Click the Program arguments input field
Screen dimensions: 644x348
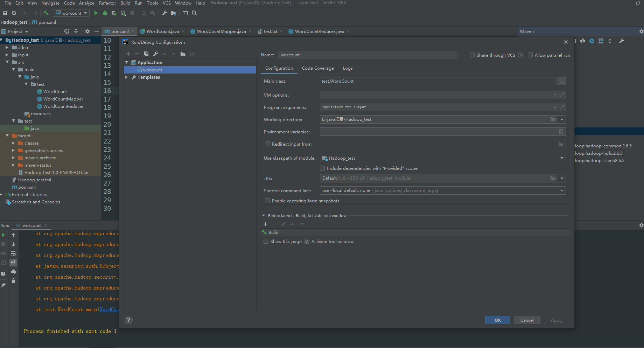(x=434, y=107)
